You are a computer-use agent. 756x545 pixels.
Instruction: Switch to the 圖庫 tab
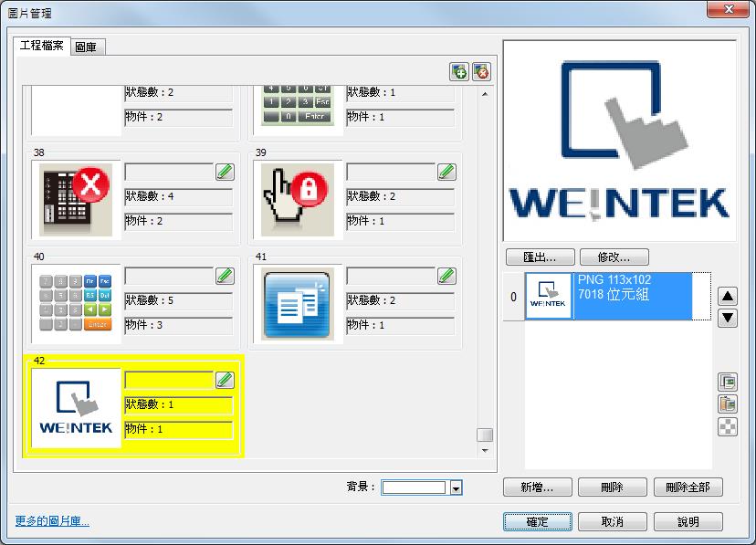[89, 47]
